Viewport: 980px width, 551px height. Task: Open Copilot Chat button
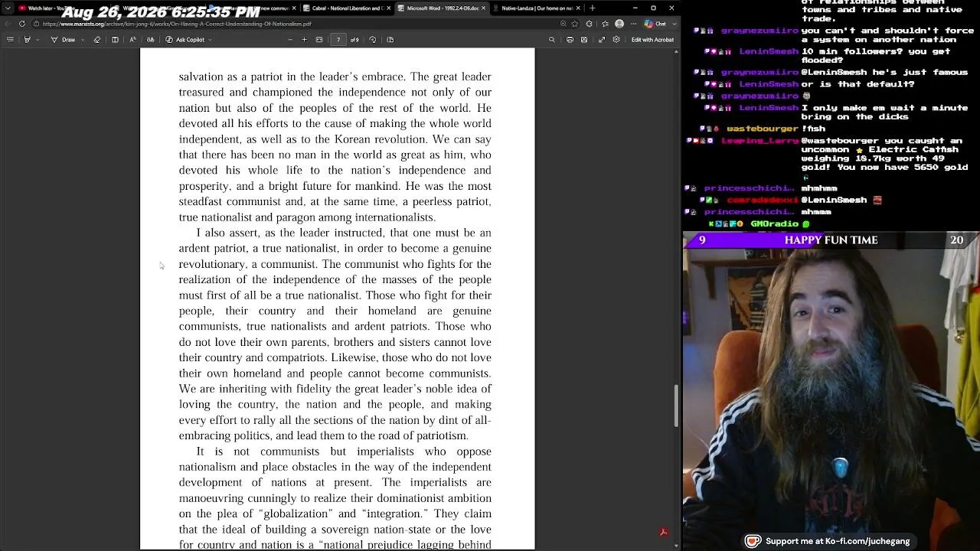[654, 24]
